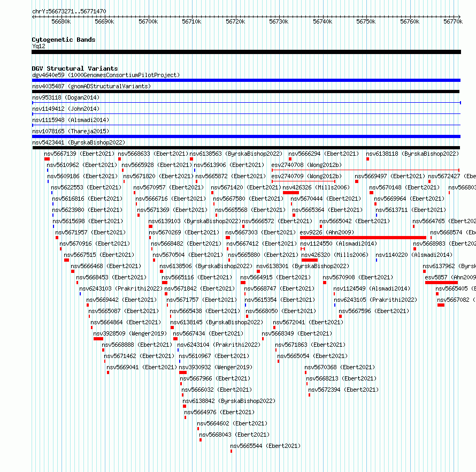The image size is (476, 472).
Task: Click nsv6138301 (ByrskaBishop2022) label
Action: tap(303, 266)
